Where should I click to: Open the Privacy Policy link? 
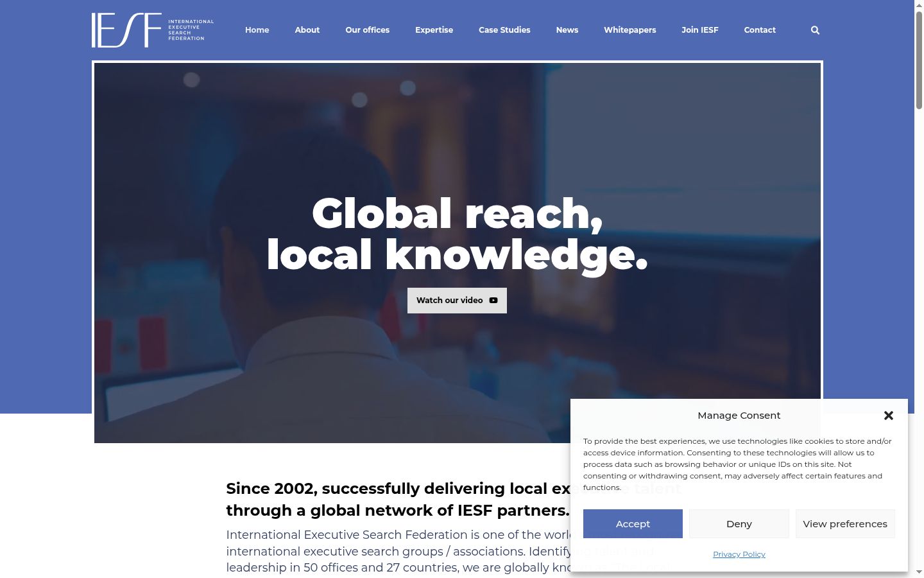[x=739, y=554]
